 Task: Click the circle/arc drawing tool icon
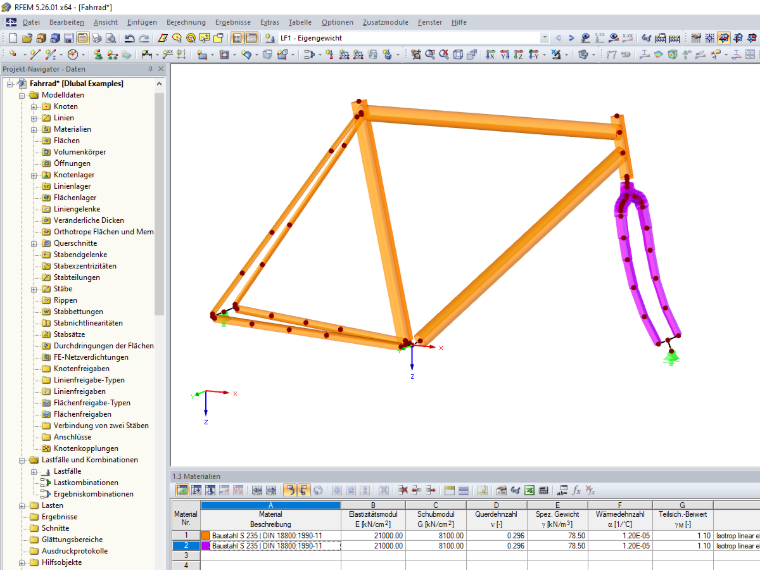73,55
